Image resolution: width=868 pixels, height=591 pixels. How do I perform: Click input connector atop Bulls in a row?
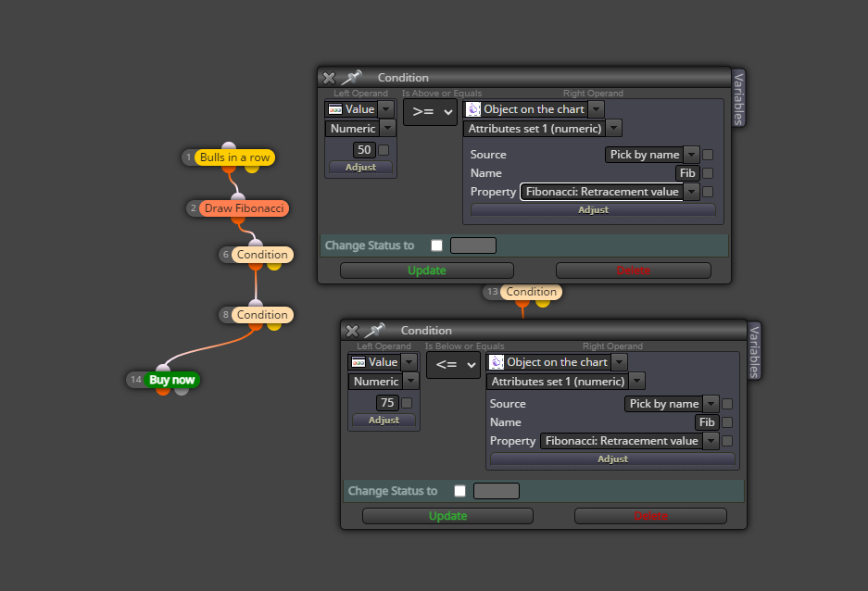[x=229, y=146]
